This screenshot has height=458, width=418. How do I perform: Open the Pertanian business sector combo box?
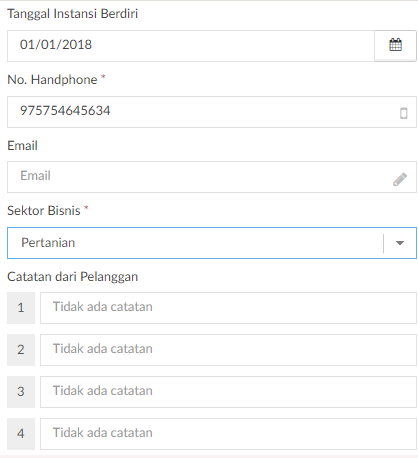pyautogui.click(x=212, y=243)
